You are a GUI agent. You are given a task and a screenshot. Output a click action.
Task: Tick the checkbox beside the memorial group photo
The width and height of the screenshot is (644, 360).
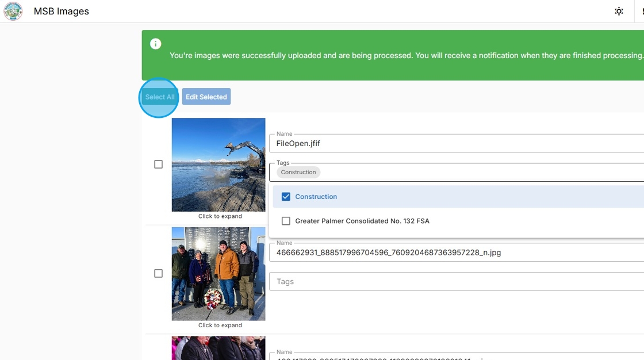coord(159,273)
